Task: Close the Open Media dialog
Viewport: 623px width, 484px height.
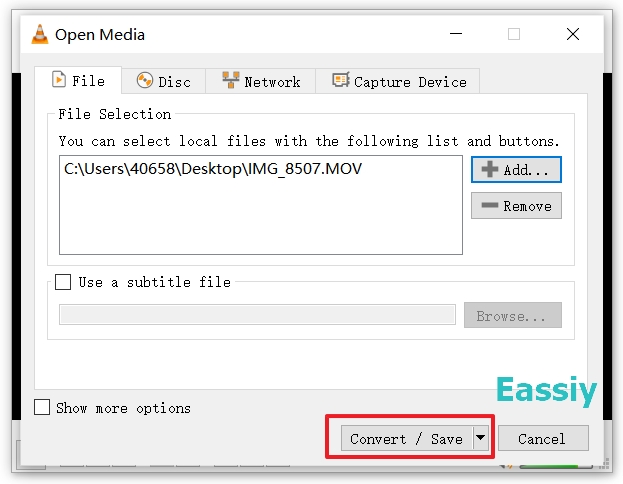Action: [x=573, y=34]
